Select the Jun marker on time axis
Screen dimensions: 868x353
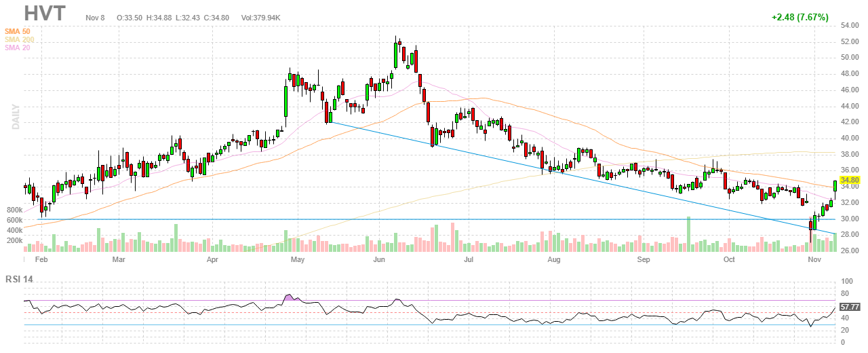(x=378, y=259)
